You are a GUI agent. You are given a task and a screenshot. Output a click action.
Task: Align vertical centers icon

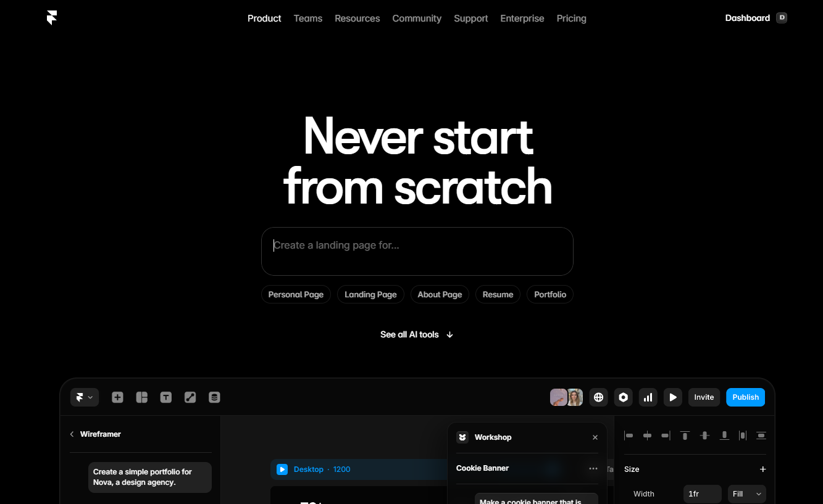click(x=704, y=436)
